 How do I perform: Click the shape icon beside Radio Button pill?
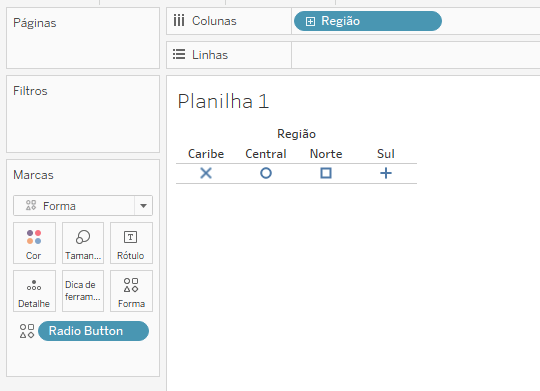(27, 331)
